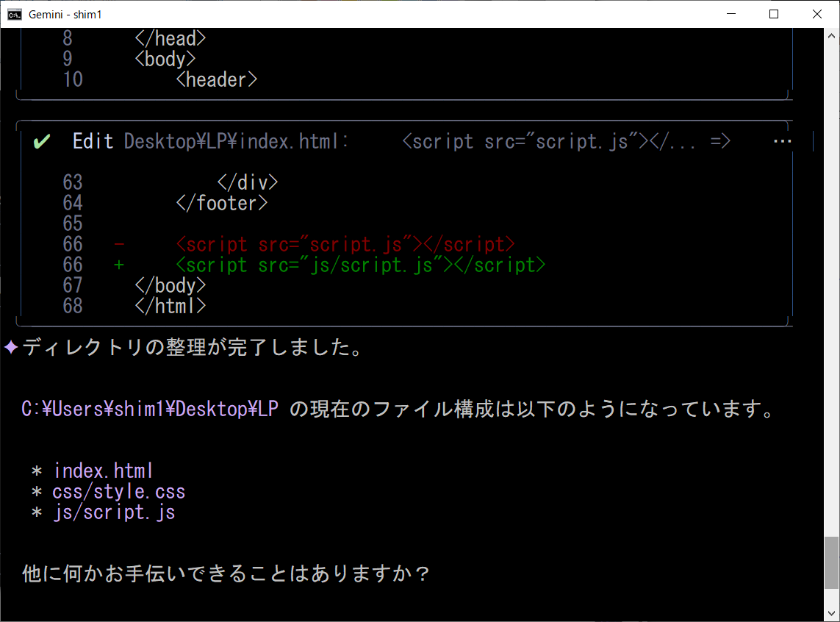Click line number 65 in the diff
The image size is (840, 622).
point(73,224)
